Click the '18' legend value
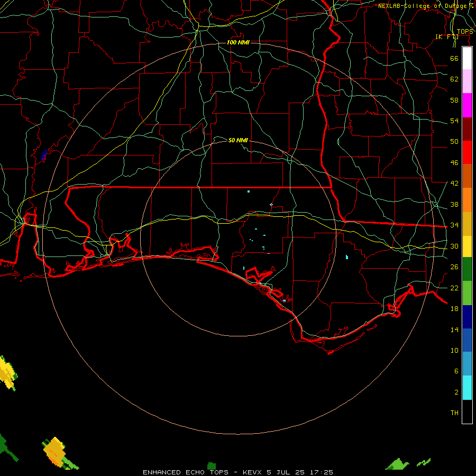Screen dimensions: 476x476 [454, 308]
